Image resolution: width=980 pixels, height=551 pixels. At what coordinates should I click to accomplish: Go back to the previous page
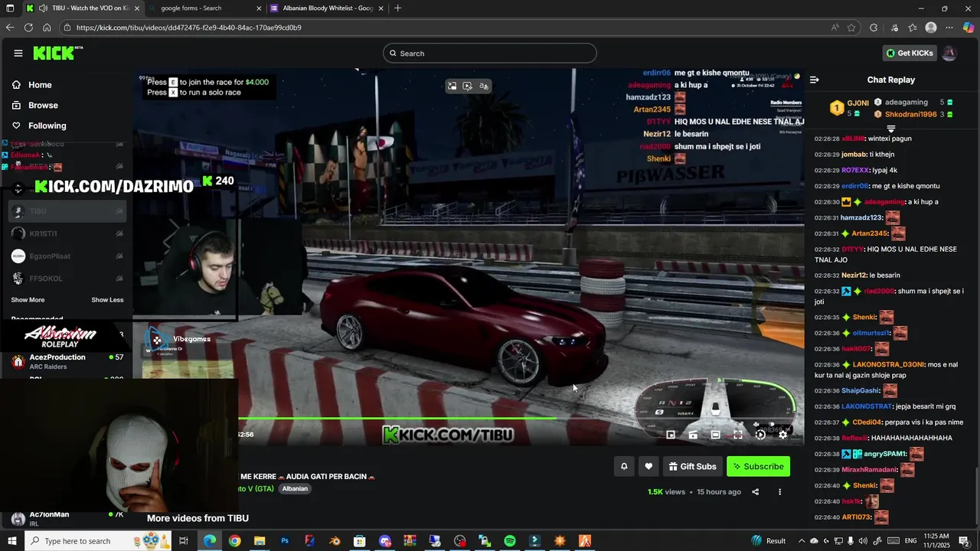(9, 28)
